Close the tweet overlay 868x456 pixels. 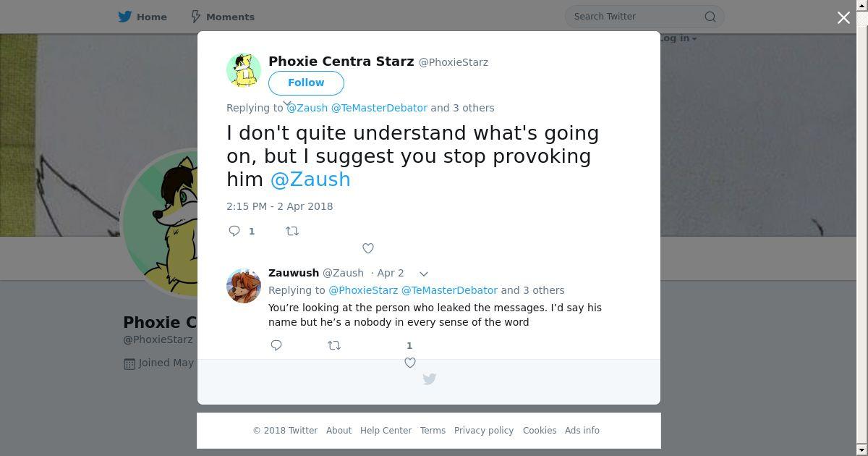point(843,17)
